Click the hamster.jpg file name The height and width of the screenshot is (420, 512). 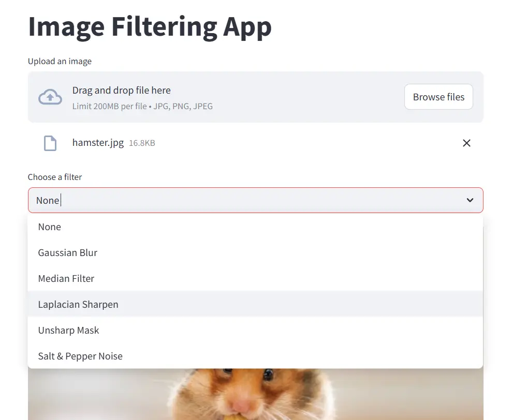[98, 143]
